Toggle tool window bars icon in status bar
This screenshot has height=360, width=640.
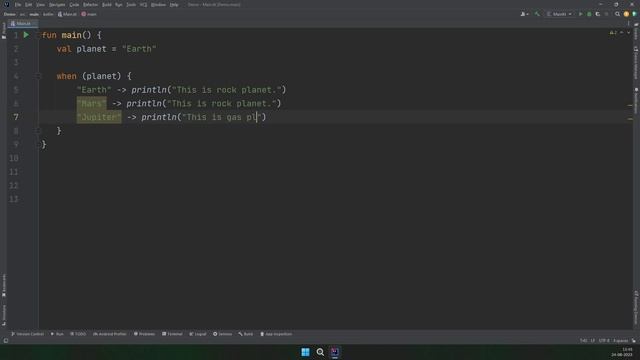6,341
